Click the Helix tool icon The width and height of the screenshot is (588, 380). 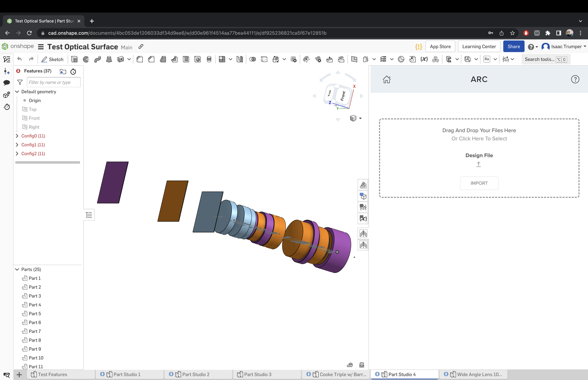[383, 59]
